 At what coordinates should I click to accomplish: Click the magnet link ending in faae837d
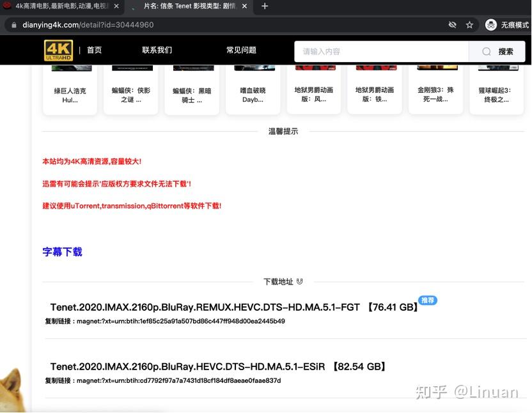point(179,380)
